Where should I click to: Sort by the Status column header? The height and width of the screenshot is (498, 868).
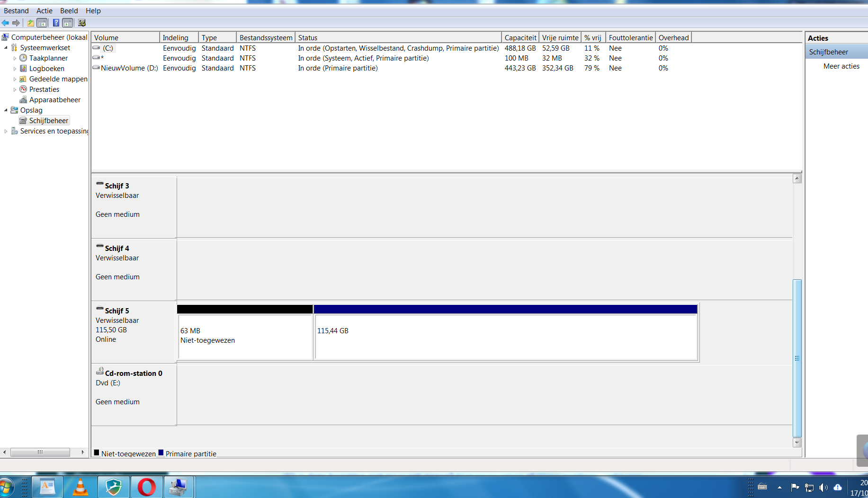tap(398, 37)
